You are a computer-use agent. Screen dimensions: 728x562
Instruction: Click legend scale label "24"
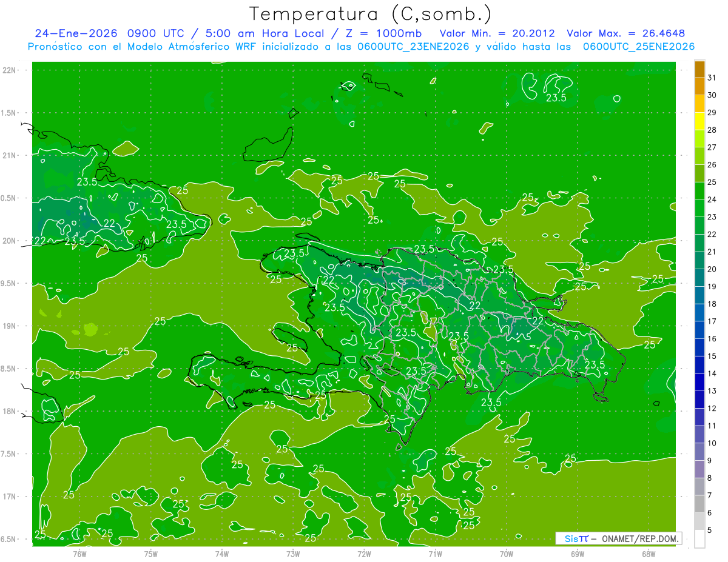(712, 199)
